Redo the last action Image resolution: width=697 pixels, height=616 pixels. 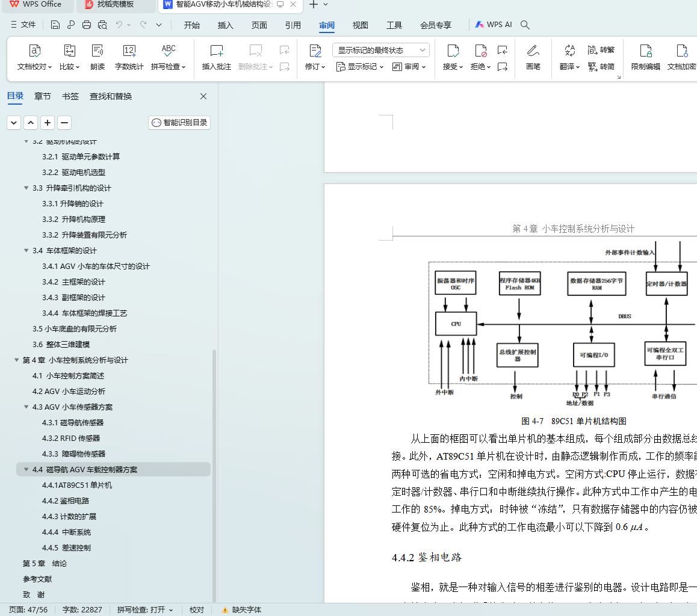[143, 25]
